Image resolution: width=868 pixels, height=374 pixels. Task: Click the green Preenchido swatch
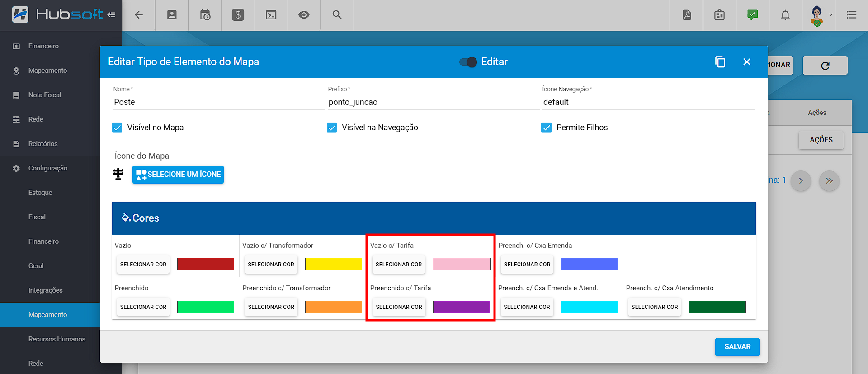pos(206,307)
